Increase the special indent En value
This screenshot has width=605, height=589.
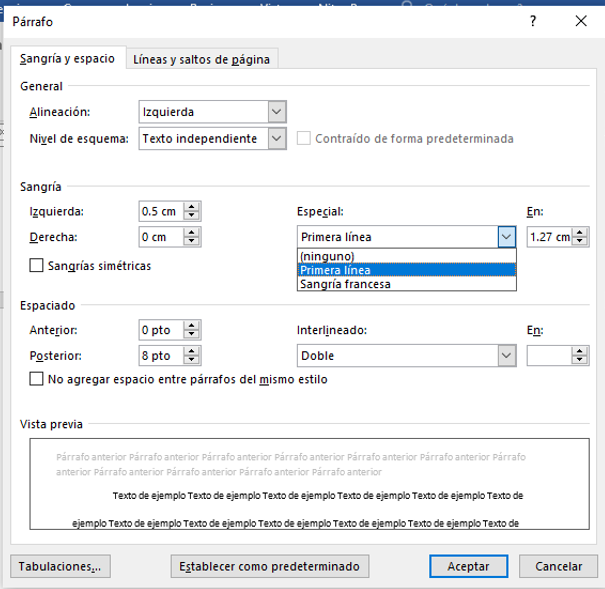tap(580, 232)
